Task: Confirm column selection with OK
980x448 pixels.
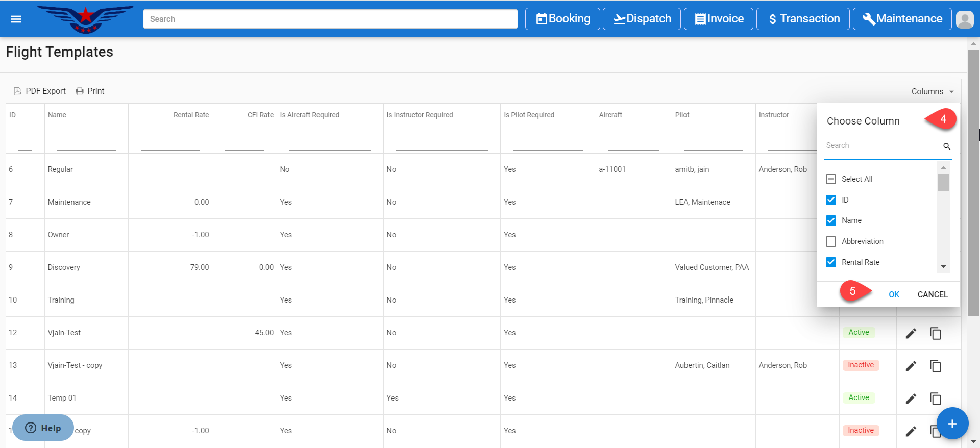Action: [x=894, y=294]
